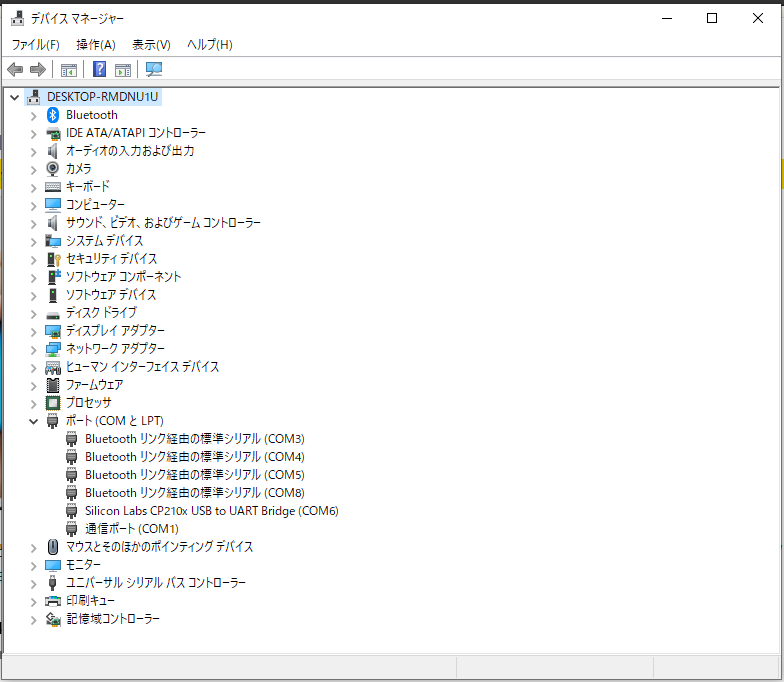Select the ヒューマン インターフェイス デバイス label
This screenshot has width=784, height=682.
[x=142, y=367]
